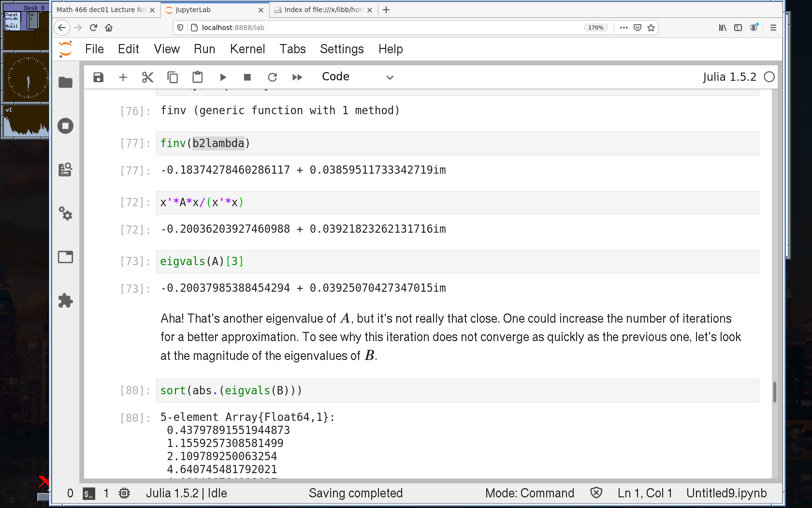Restart kernel and run all cells
This screenshot has height=508, width=812.
297,77
